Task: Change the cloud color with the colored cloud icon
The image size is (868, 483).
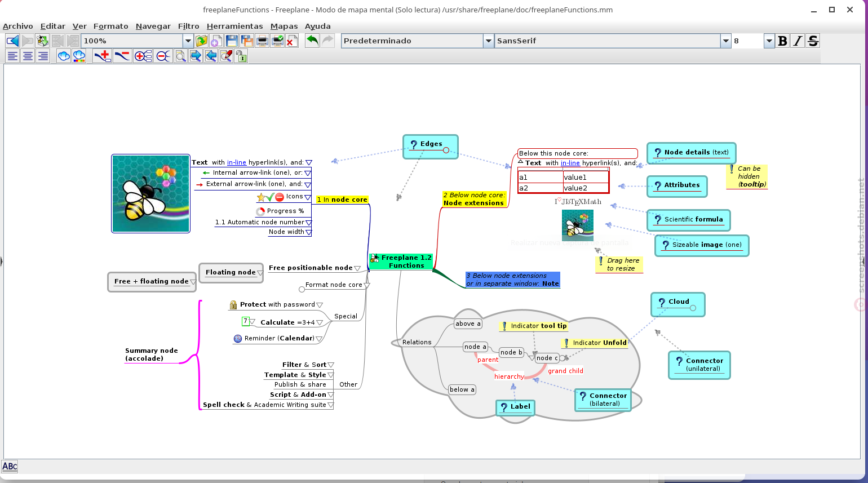Action: point(79,56)
